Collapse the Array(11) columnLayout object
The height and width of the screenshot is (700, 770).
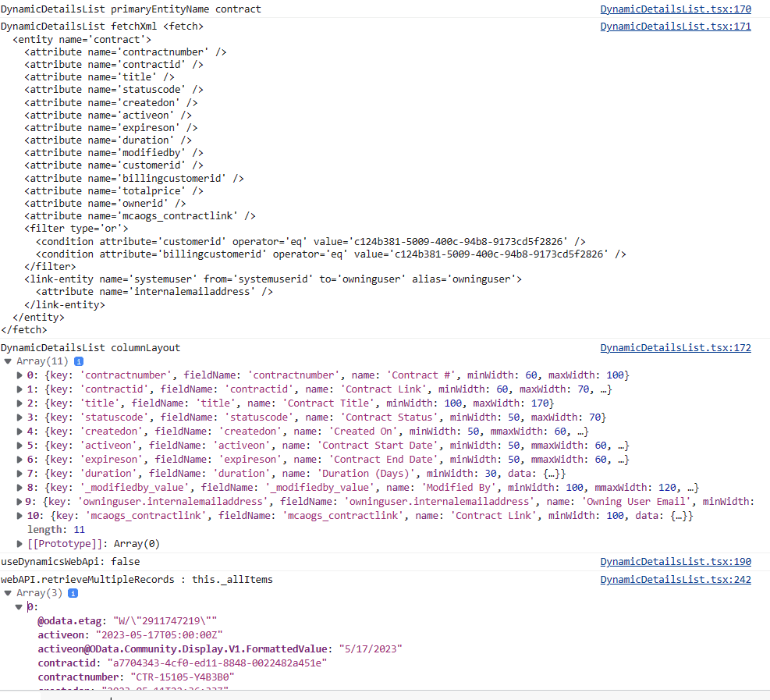point(8,361)
